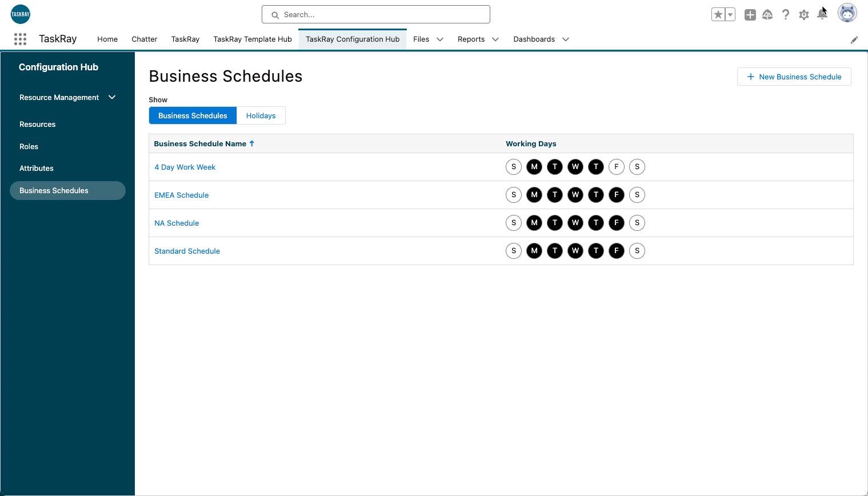
Task: Open the Chatter tab
Action: coord(144,39)
